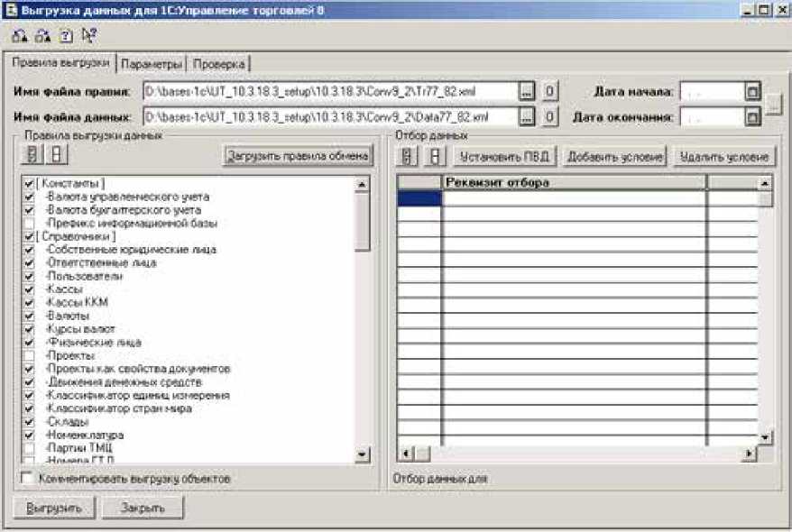Uncheck all icon in data filter panel
The width and height of the screenshot is (792, 532).
(435, 157)
